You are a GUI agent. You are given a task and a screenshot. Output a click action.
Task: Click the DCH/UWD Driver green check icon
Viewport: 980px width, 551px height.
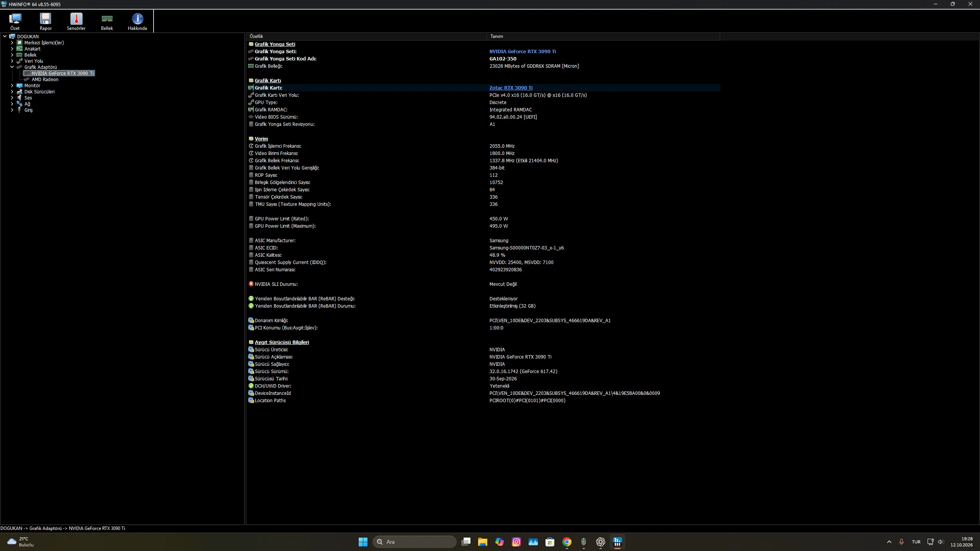click(251, 386)
